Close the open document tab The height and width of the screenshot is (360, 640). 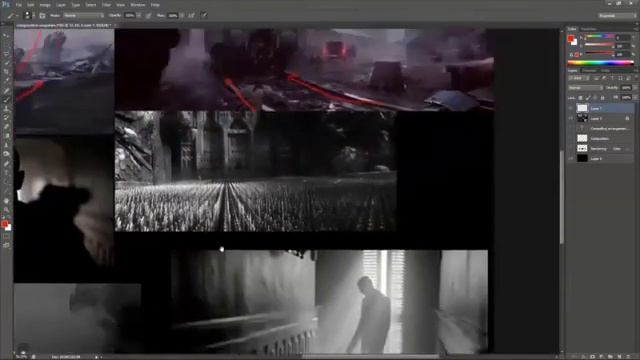click(x=115, y=25)
